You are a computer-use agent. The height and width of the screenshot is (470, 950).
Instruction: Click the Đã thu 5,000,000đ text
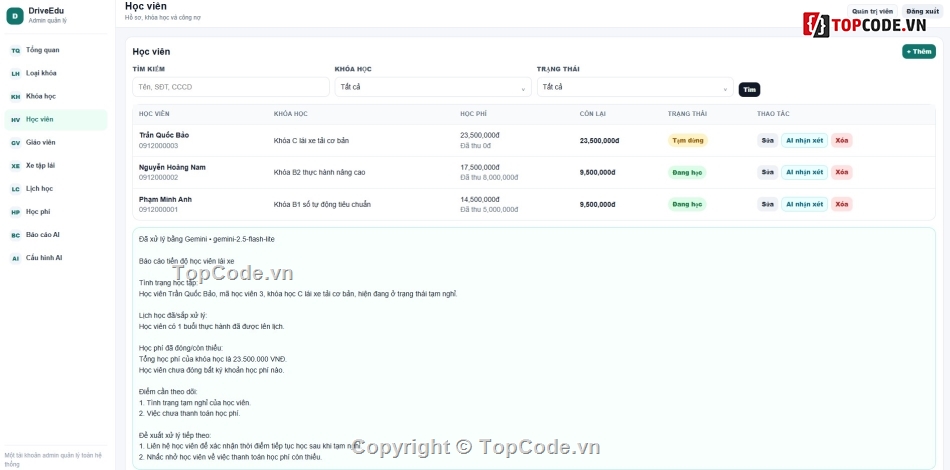click(x=489, y=210)
